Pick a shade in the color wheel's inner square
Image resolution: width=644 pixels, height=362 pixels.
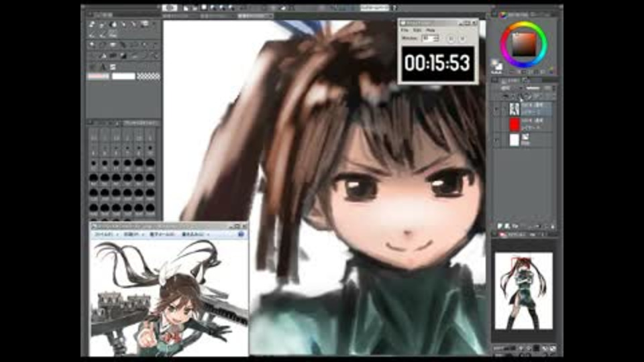pyautogui.click(x=524, y=45)
